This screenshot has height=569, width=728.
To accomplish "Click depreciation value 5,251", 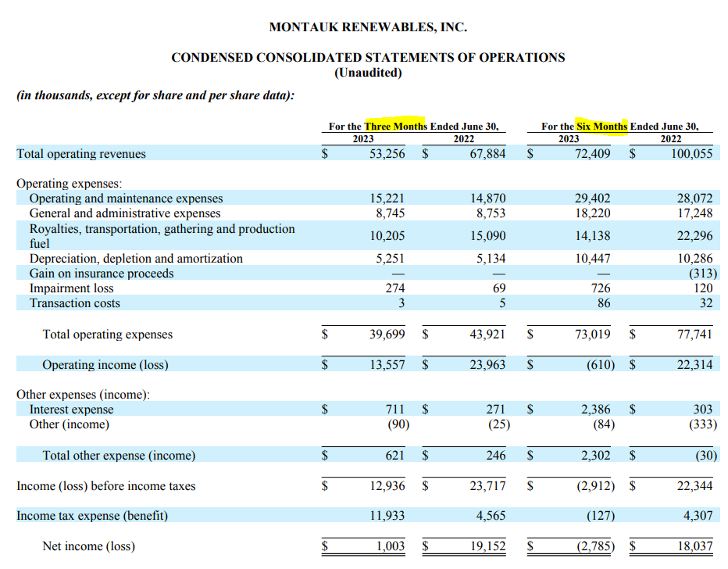I will 390,258.
